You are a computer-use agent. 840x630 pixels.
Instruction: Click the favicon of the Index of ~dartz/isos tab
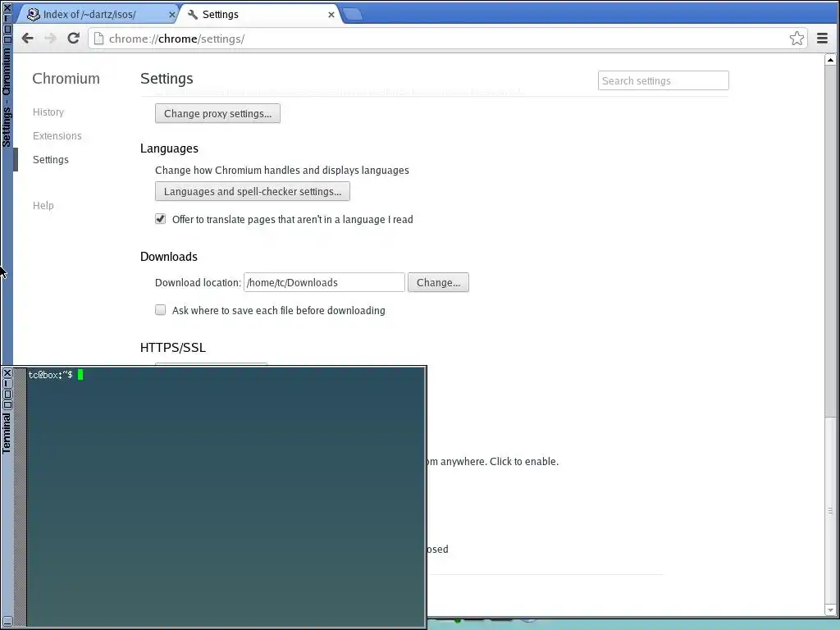[x=33, y=15]
